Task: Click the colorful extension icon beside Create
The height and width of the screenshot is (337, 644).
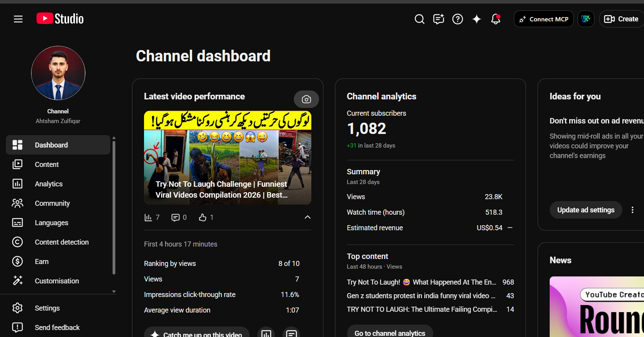Action: point(586,19)
